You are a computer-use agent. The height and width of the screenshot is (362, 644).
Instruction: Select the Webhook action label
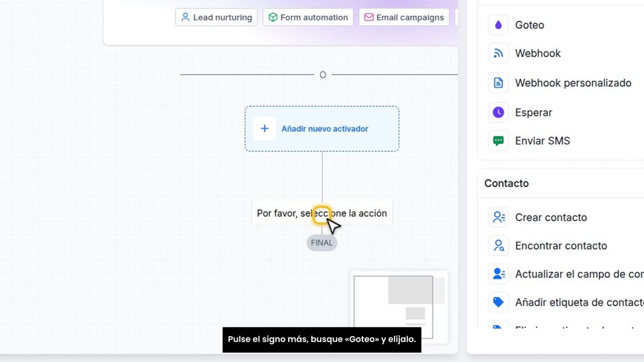537,53
